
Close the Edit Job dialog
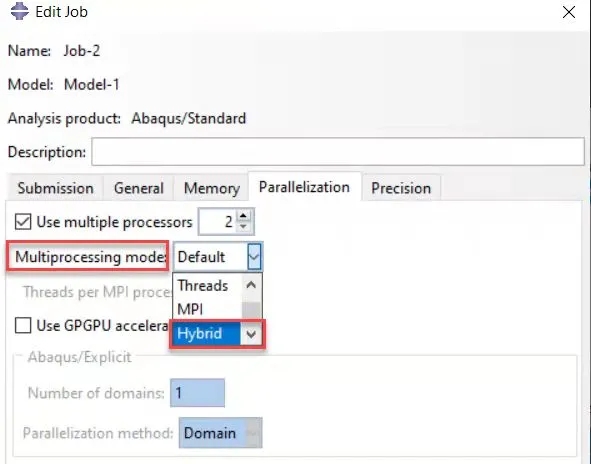click(568, 12)
